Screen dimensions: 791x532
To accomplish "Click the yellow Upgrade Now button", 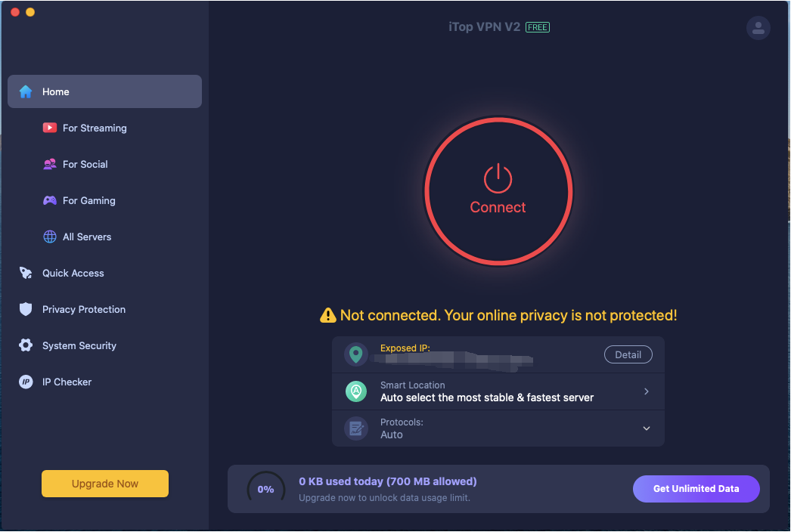I will pos(105,484).
